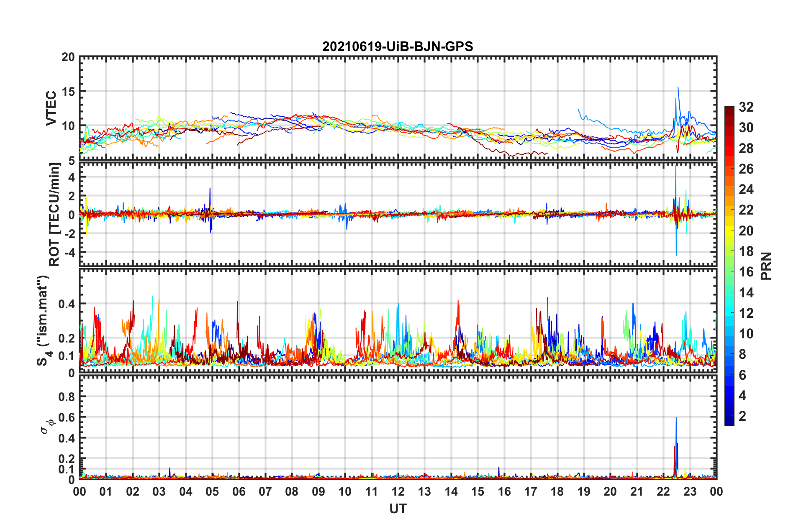Screen dimensions: 796x532
Task: Click the x-axis tick label 12
Action: 398,491
